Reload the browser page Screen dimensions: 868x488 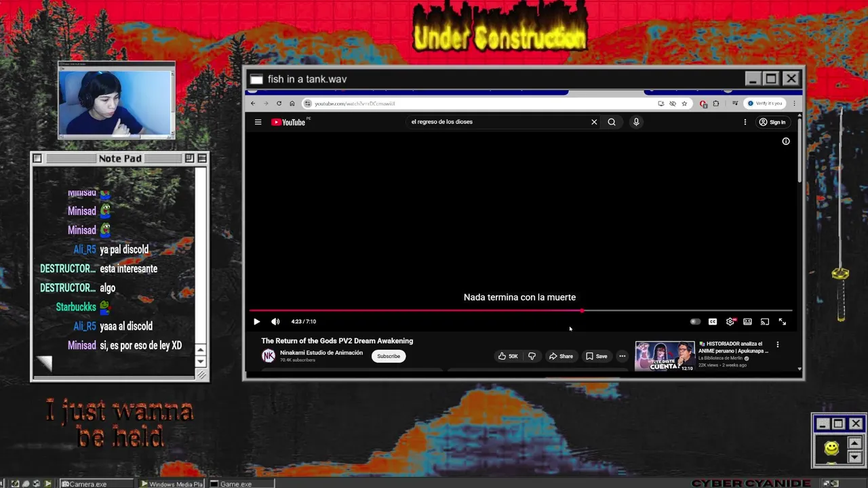279,104
